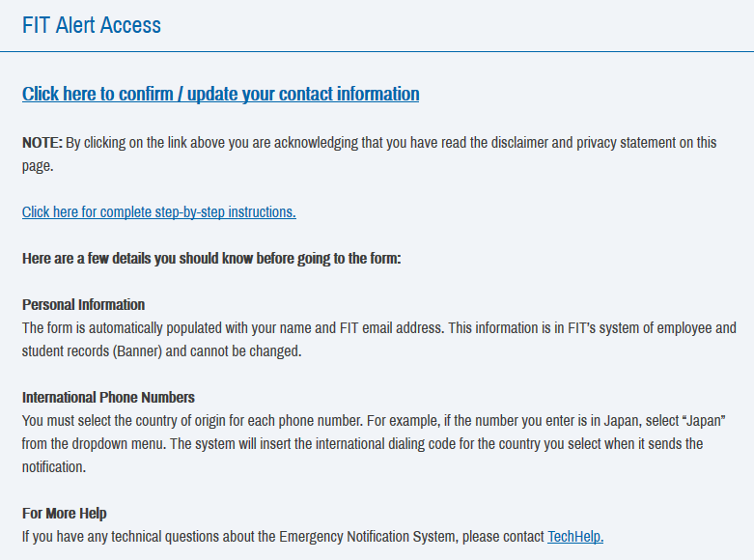Select the Personal Information subheading
754x560 pixels.
point(83,305)
